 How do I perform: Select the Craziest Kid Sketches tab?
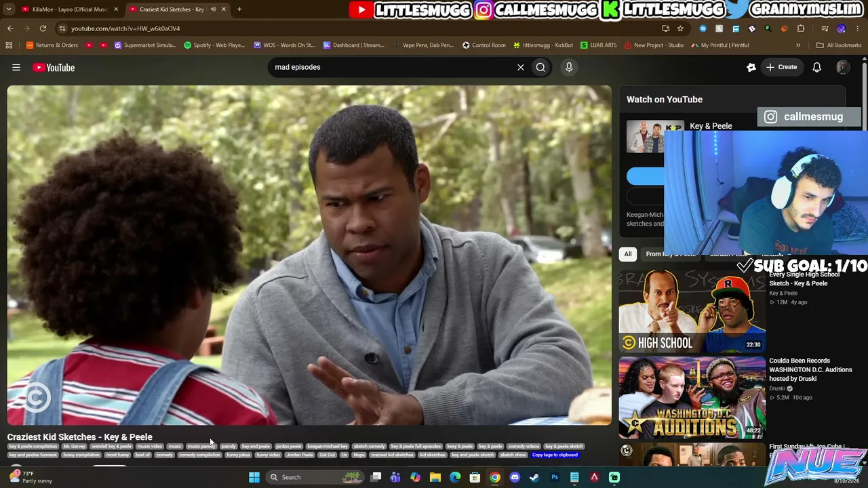click(x=178, y=9)
